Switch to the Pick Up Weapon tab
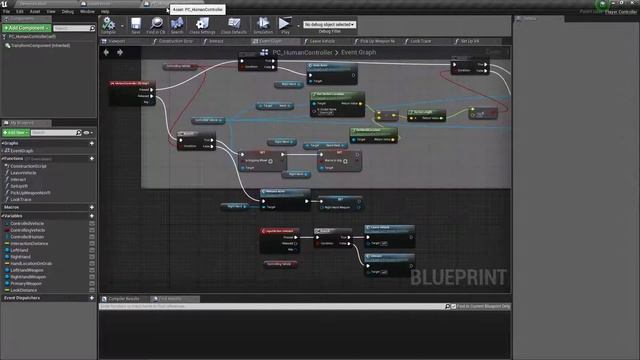The height and width of the screenshot is (360, 640). tap(377, 41)
